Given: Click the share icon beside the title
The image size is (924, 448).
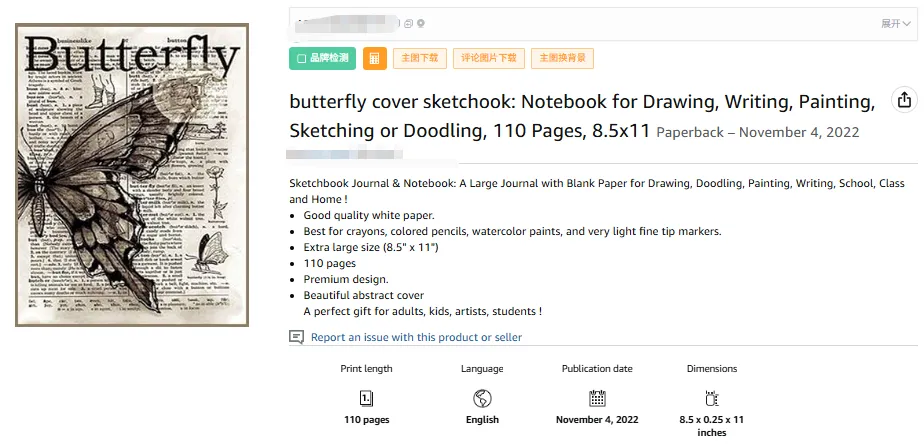Looking at the screenshot, I should [x=904, y=100].
